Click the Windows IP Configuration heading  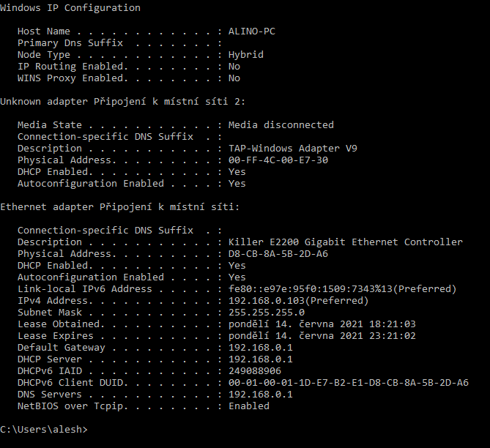(70, 8)
